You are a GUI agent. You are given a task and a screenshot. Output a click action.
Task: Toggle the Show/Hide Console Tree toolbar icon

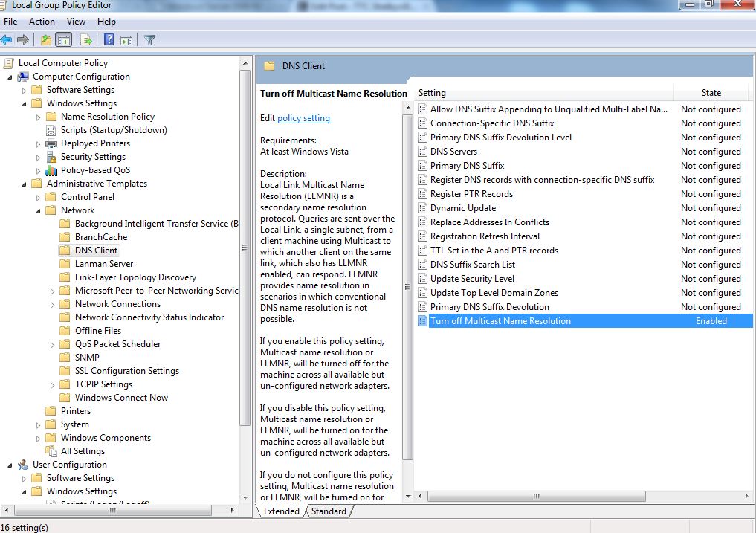63,39
